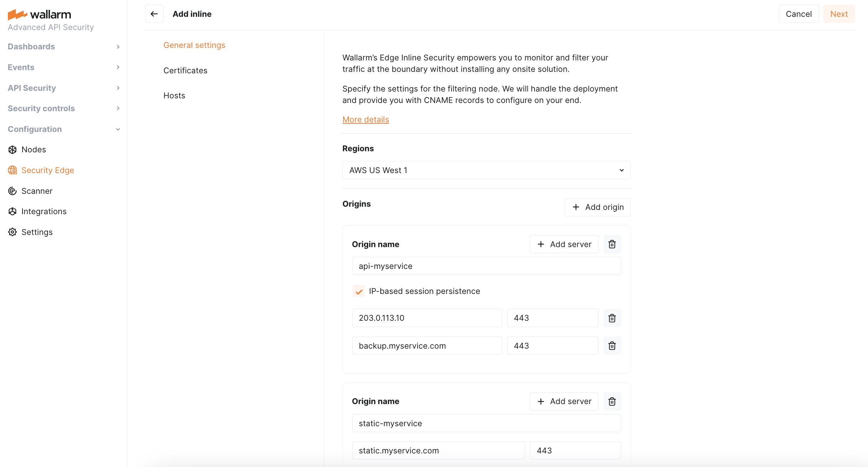Screen dimensions: 868x467
Task: Delete the api-myservice origin with trash icon
Action: (612, 244)
